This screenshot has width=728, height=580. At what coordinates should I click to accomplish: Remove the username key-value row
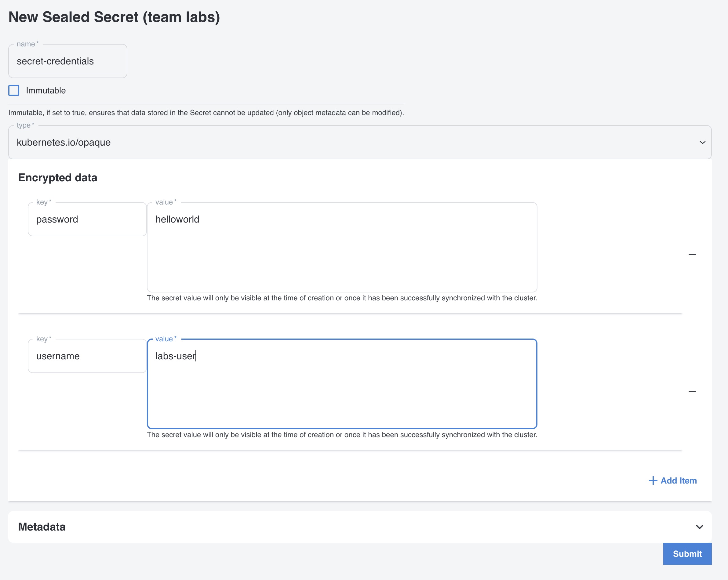(x=692, y=391)
